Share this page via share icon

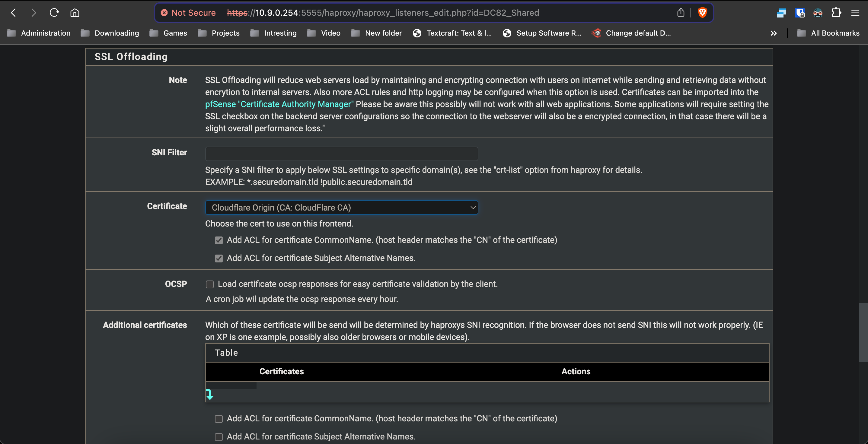click(681, 13)
